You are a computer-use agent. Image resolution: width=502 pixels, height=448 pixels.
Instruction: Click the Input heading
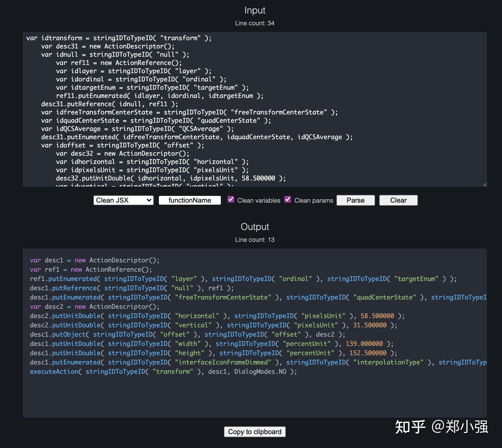point(255,10)
